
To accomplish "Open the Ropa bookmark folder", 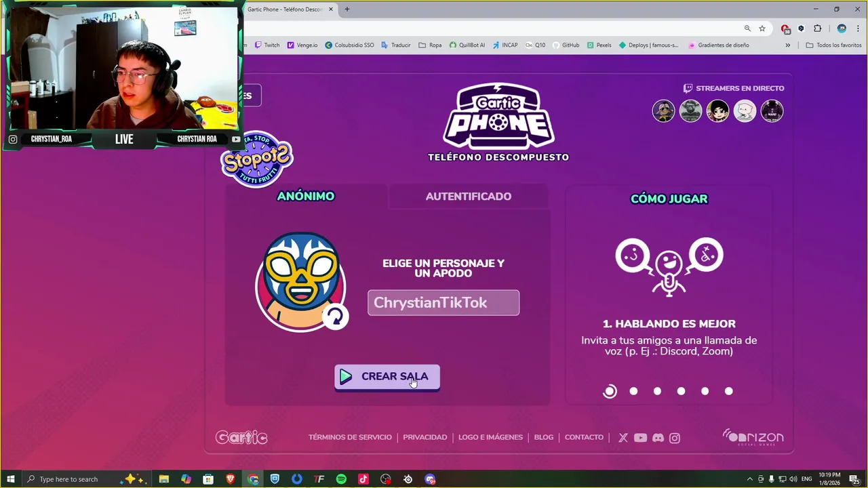I will [430, 45].
